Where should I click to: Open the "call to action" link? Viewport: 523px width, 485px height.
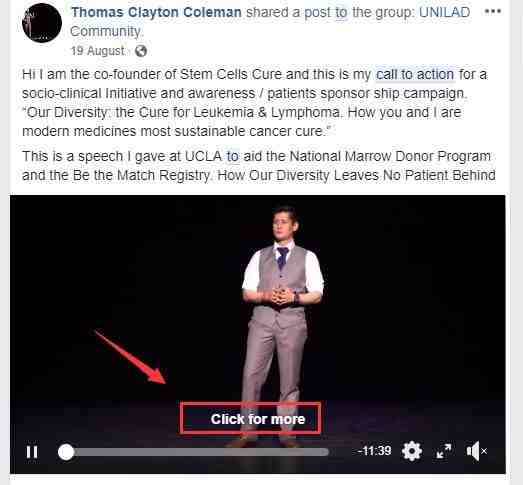pos(415,74)
